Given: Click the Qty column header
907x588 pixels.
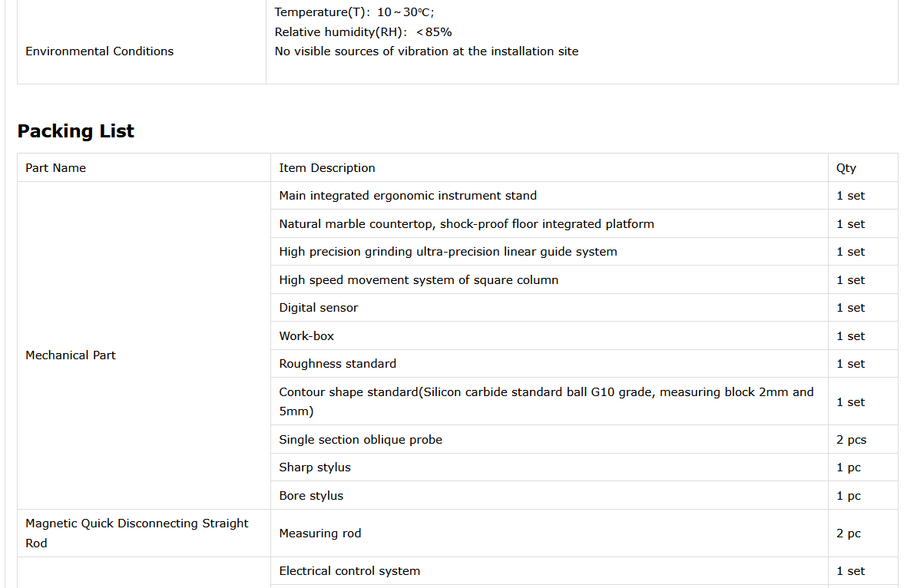Looking at the screenshot, I should 846,168.
